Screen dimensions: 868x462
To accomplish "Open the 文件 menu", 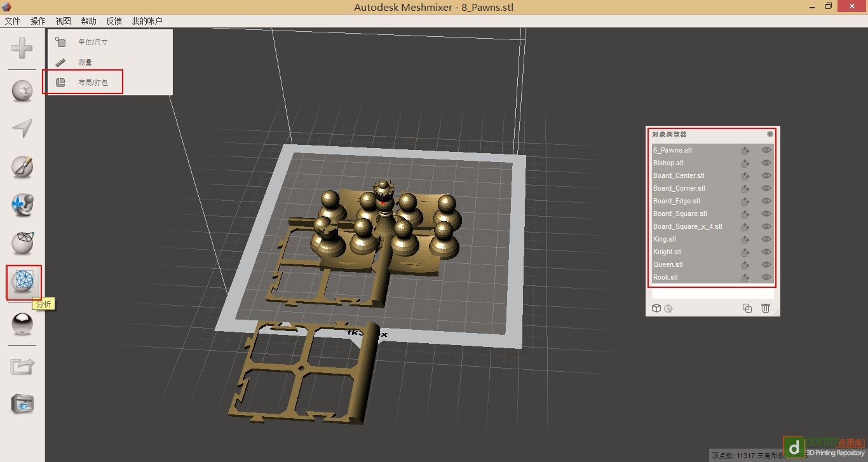I will click(x=13, y=21).
